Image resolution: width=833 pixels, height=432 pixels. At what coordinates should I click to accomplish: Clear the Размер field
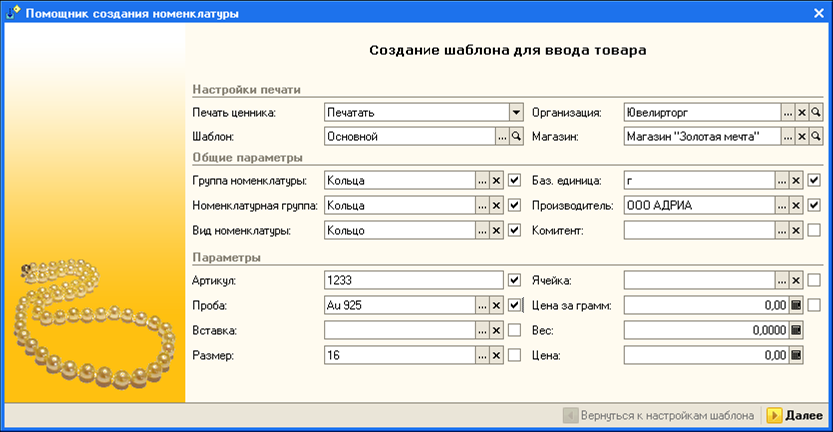[x=496, y=355]
